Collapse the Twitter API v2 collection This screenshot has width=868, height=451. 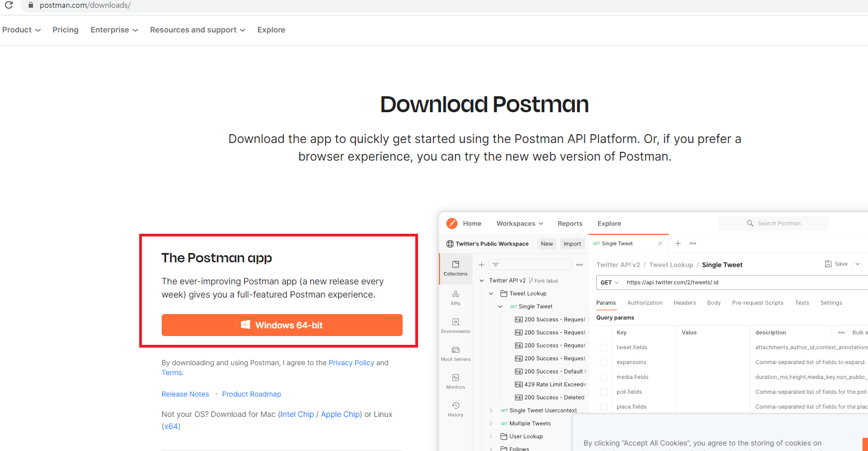[482, 280]
